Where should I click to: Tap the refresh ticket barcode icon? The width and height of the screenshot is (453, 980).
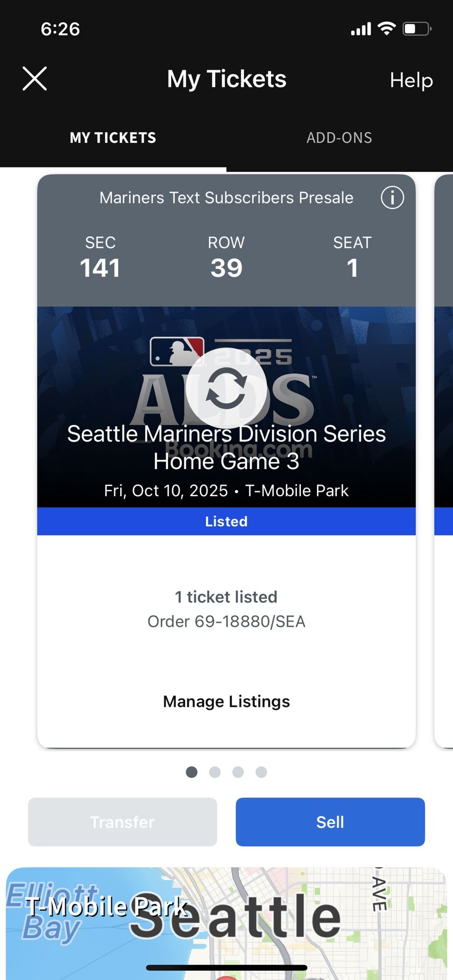[x=226, y=388]
